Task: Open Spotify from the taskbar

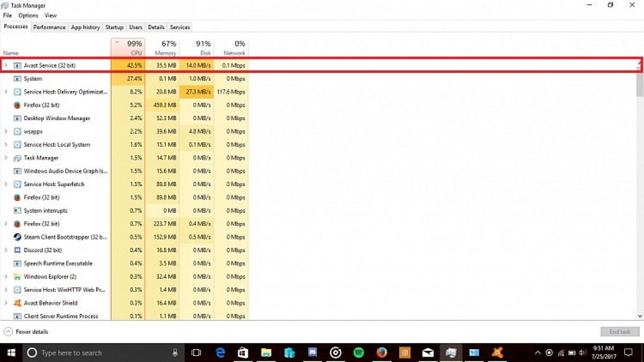Action: (x=358, y=353)
